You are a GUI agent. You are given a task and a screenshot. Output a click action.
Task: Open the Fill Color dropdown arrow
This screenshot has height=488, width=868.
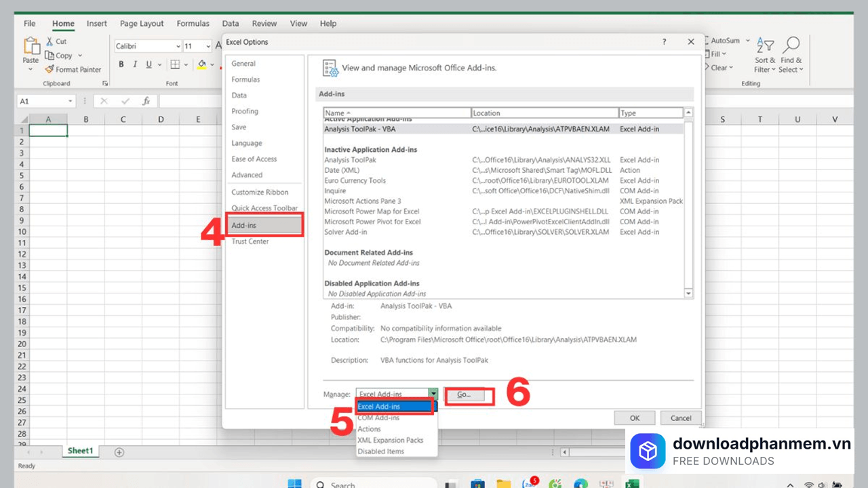[x=213, y=64]
